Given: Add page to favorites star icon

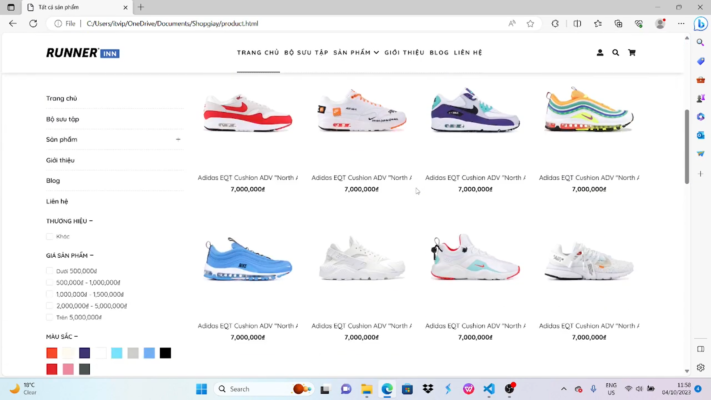Looking at the screenshot, I should (530, 24).
